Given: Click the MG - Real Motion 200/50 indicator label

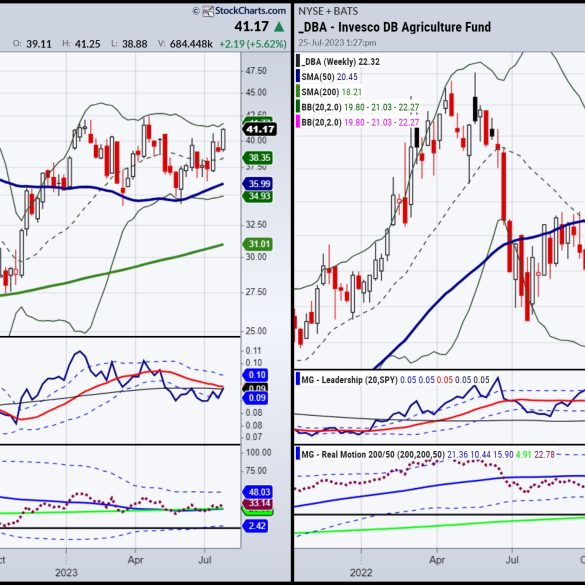Looking at the screenshot, I should click(x=373, y=454).
